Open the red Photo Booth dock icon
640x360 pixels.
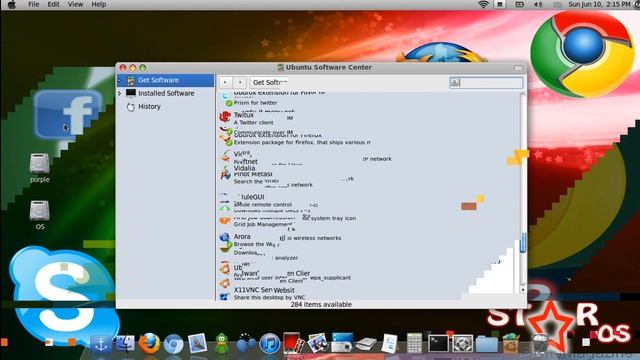point(293,343)
